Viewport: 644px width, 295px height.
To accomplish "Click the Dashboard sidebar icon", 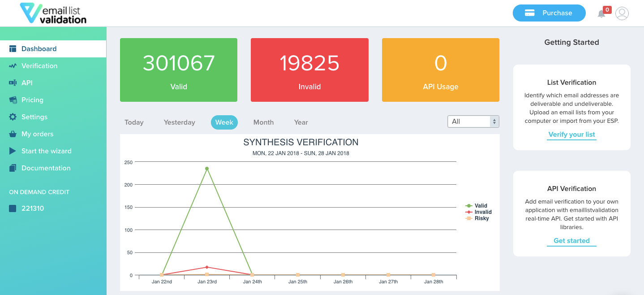I will 13,49.
